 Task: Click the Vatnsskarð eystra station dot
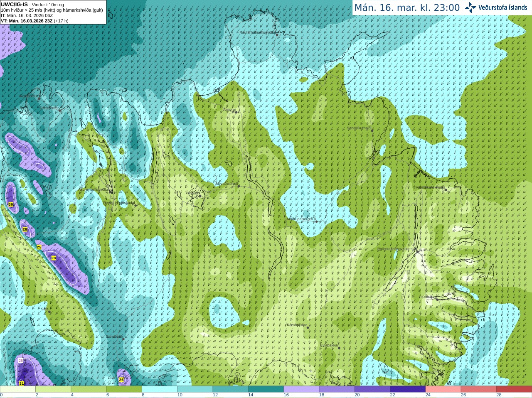(x=446, y=190)
